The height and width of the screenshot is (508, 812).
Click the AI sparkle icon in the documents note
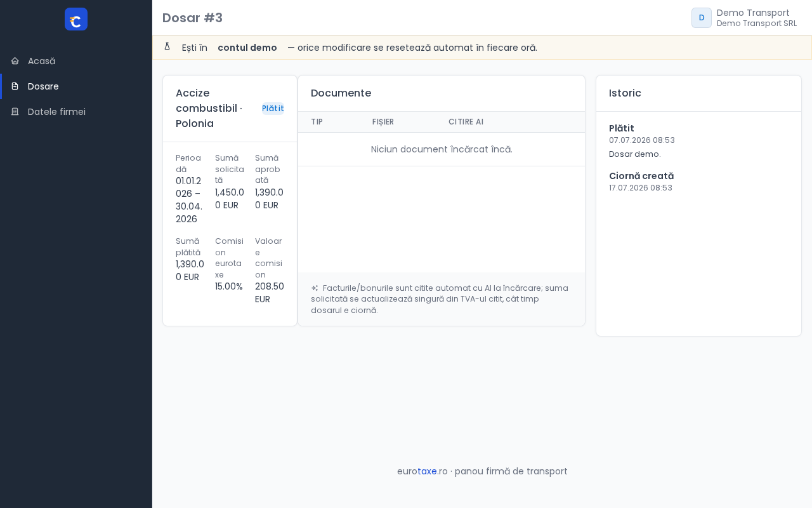tap(315, 288)
